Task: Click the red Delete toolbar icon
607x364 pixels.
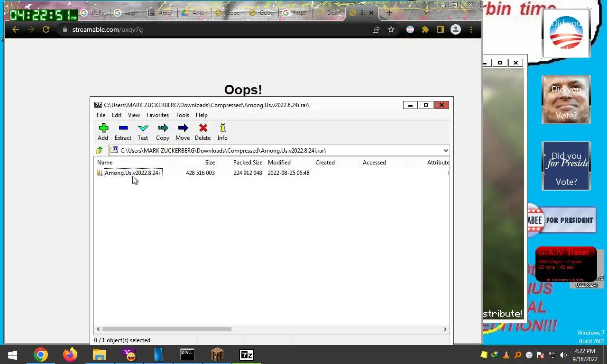Action: [203, 132]
